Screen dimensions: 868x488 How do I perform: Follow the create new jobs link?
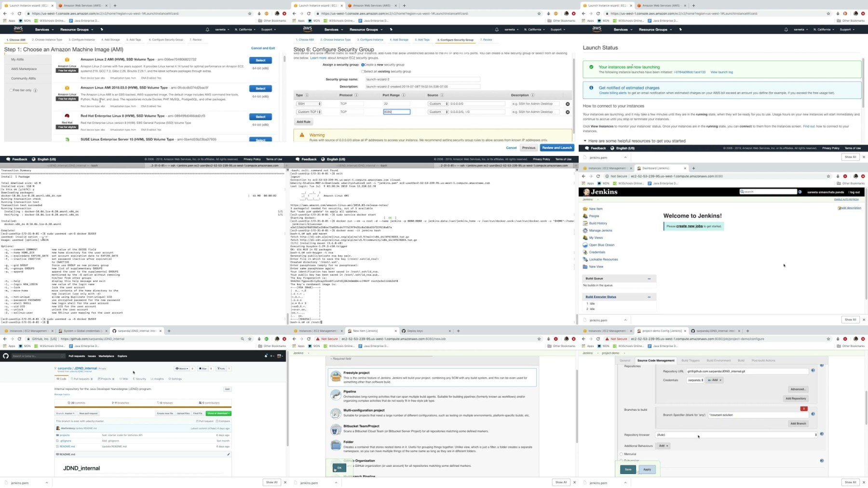tap(690, 226)
